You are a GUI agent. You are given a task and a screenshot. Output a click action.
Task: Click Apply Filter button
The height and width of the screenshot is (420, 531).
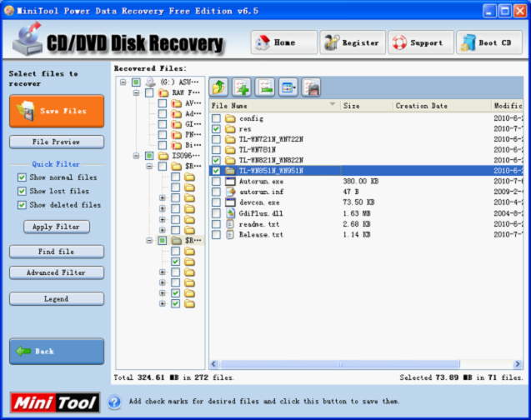(x=57, y=227)
